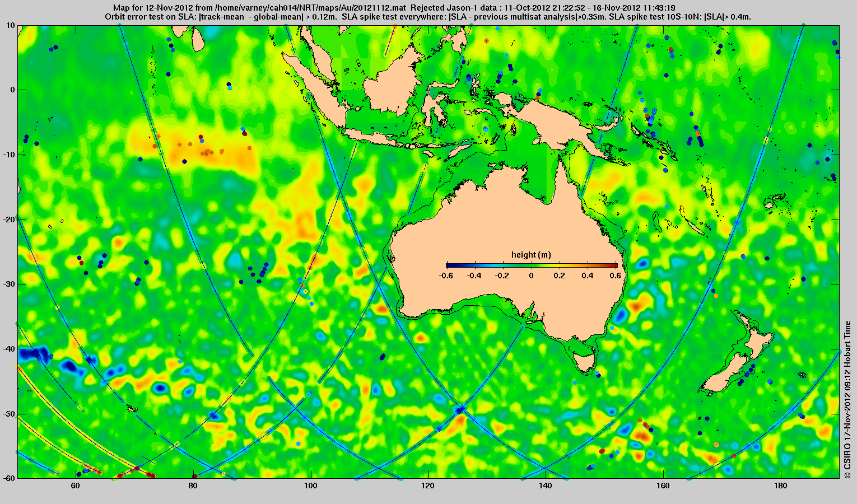
Task: Click longitude axis label 80
Action: (193, 486)
